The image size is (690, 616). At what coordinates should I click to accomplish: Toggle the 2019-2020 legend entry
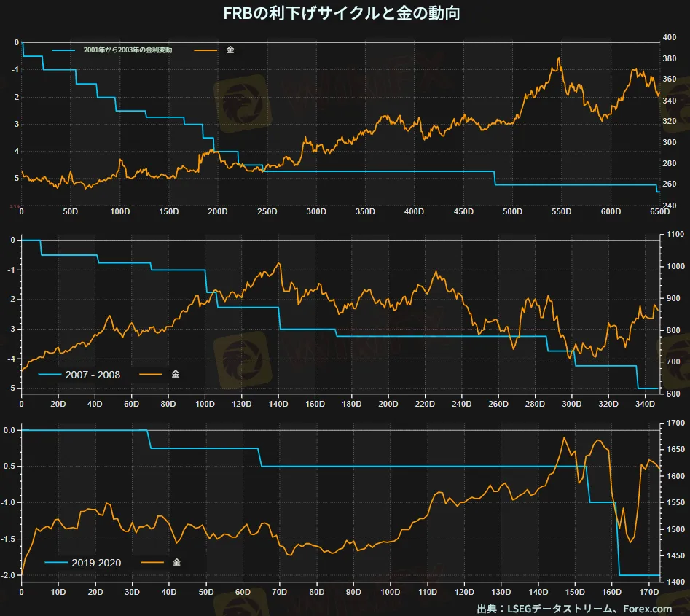tap(96, 563)
